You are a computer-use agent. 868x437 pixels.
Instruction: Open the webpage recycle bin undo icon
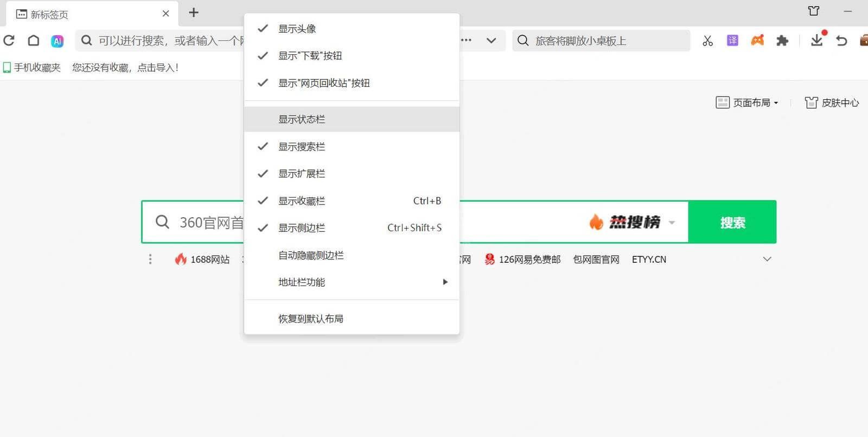click(x=841, y=40)
